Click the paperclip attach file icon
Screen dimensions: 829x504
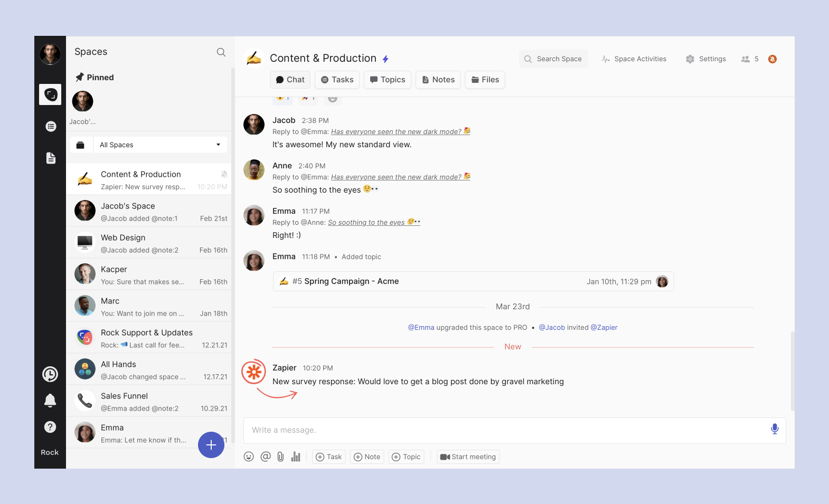coord(280,457)
